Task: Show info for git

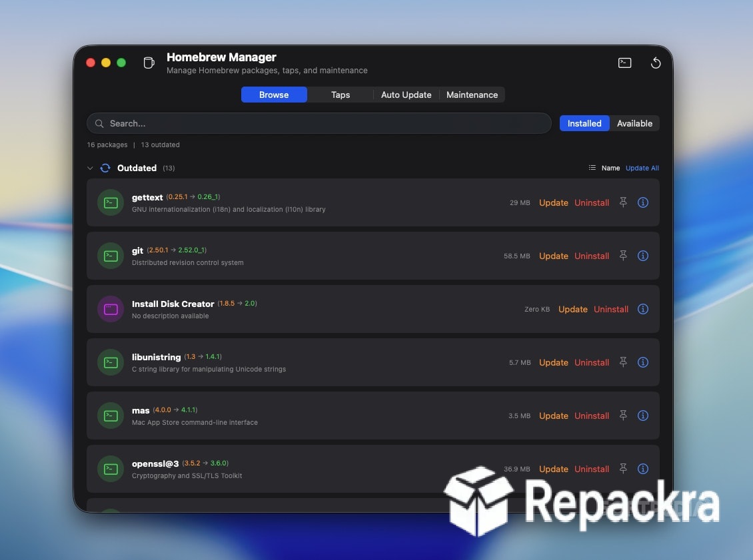Action: [642, 256]
